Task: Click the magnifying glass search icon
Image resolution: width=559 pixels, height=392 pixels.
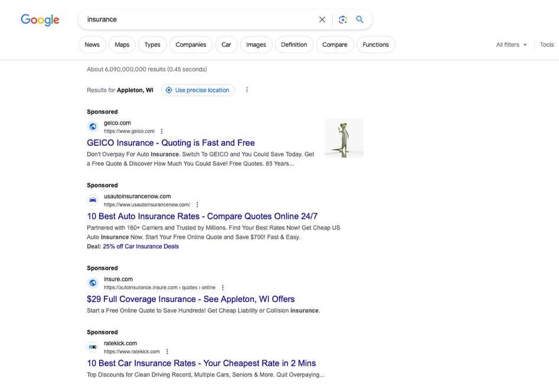Action: pos(360,19)
